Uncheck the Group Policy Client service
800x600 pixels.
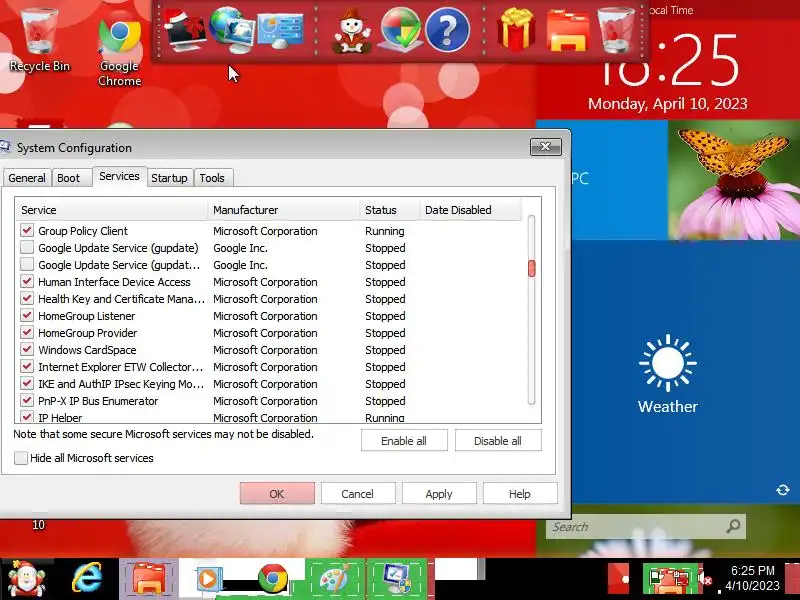pos(27,231)
